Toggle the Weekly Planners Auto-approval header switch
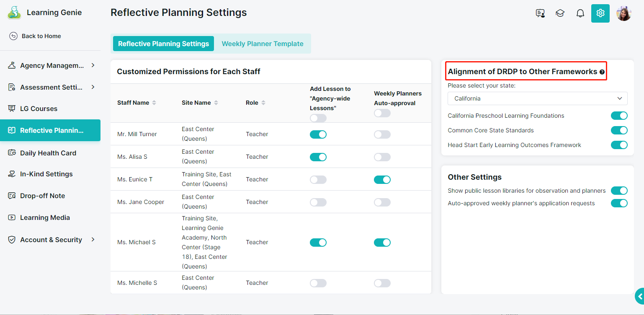644x315 pixels. [382, 113]
